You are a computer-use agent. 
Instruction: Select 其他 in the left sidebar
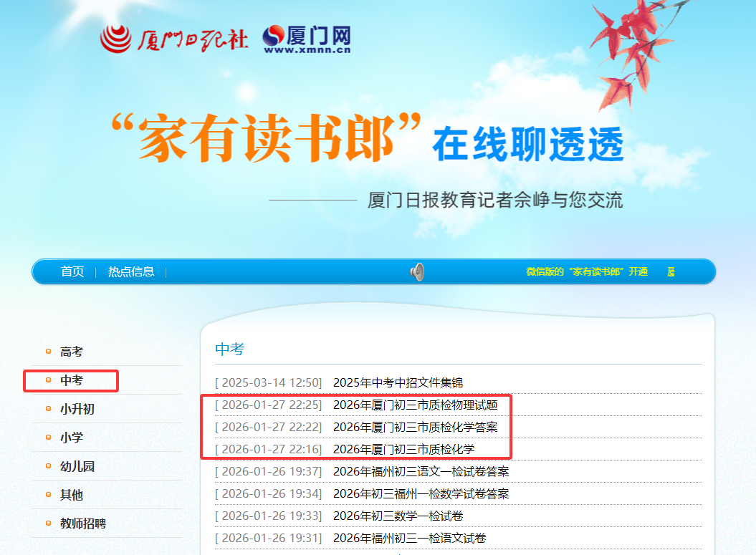[72, 495]
